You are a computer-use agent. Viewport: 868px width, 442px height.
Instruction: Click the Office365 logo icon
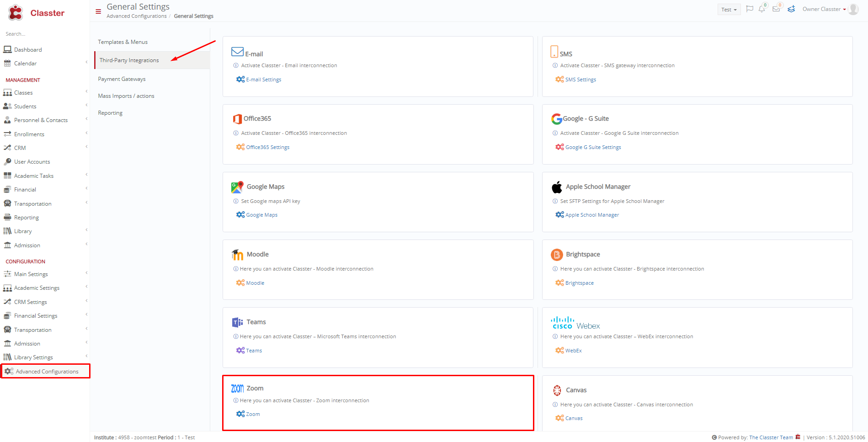(x=237, y=119)
